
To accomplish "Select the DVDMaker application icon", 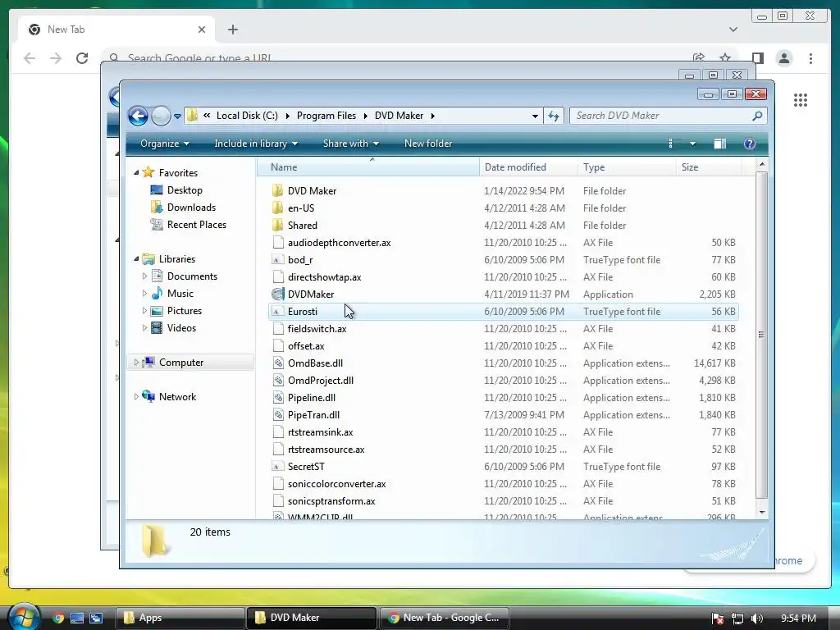I will point(277,294).
